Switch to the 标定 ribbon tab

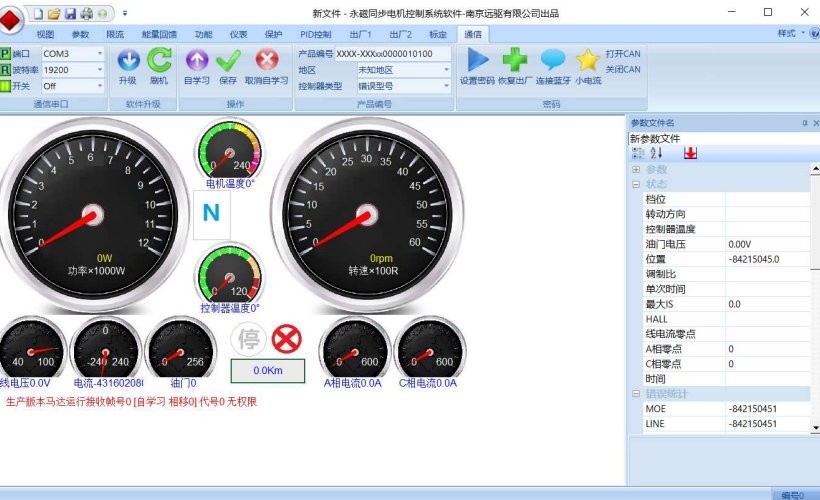(438, 35)
